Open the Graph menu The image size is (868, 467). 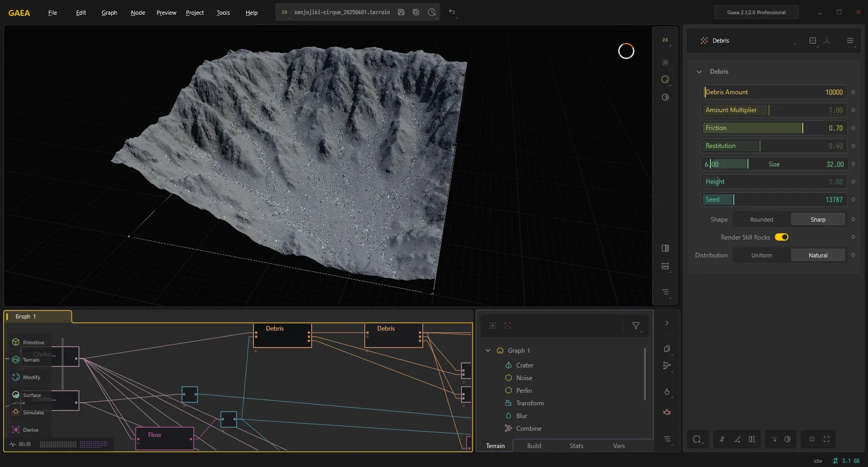coord(110,13)
